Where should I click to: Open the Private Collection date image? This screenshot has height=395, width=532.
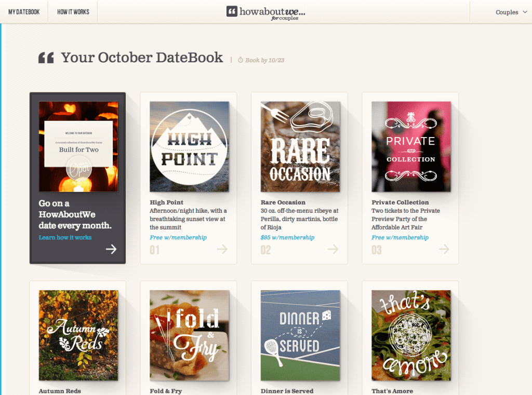tap(411, 146)
